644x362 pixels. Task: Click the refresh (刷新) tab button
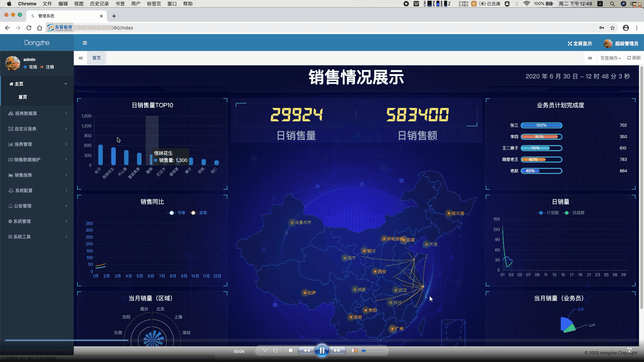[x=634, y=58]
